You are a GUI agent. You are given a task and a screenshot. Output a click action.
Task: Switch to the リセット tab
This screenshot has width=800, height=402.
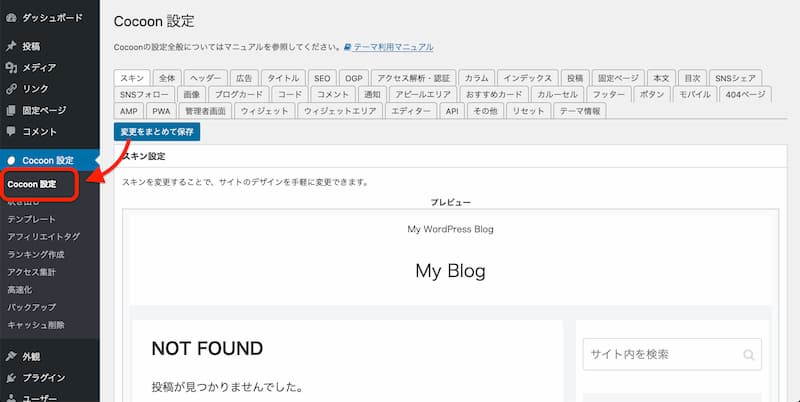pos(528,111)
